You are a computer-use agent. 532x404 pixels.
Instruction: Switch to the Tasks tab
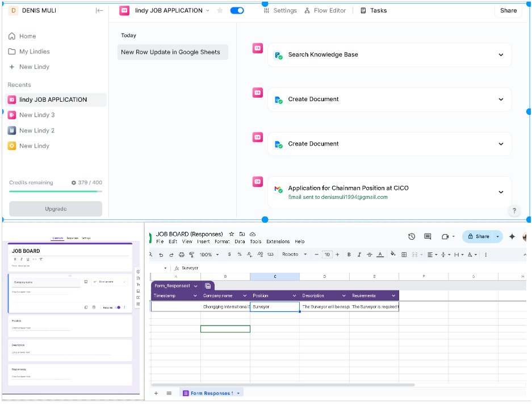(x=374, y=11)
